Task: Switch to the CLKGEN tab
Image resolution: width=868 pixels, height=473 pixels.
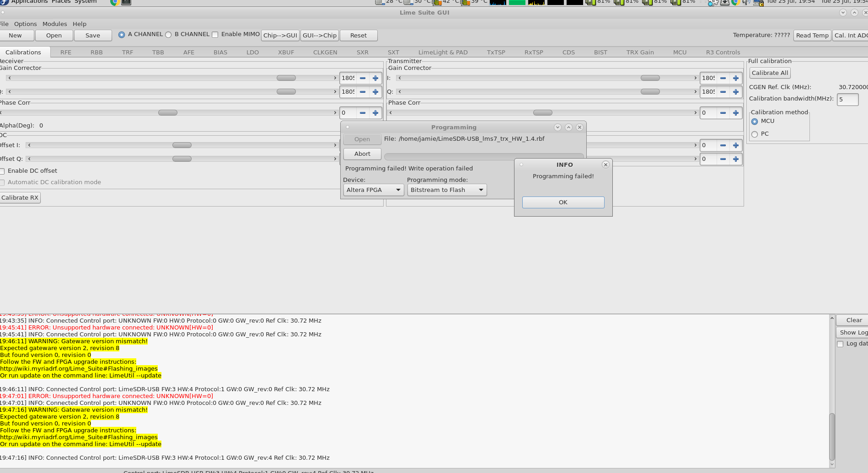Action: click(325, 53)
